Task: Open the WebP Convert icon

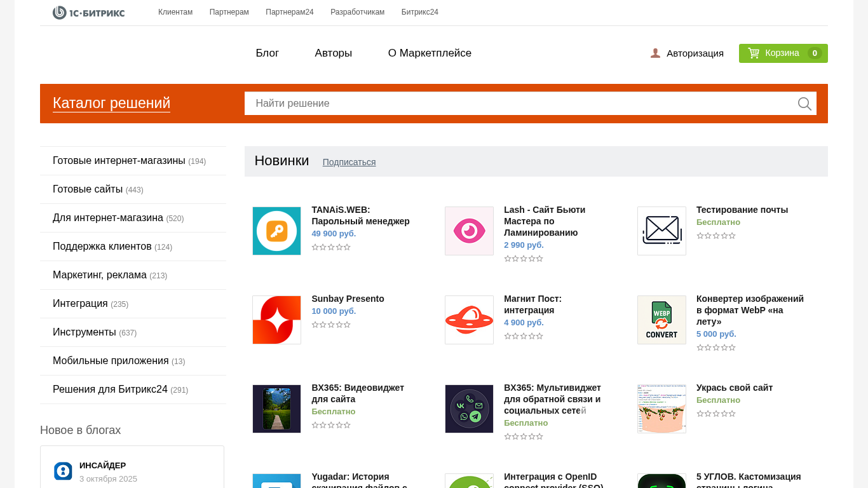Action: (x=661, y=320)
